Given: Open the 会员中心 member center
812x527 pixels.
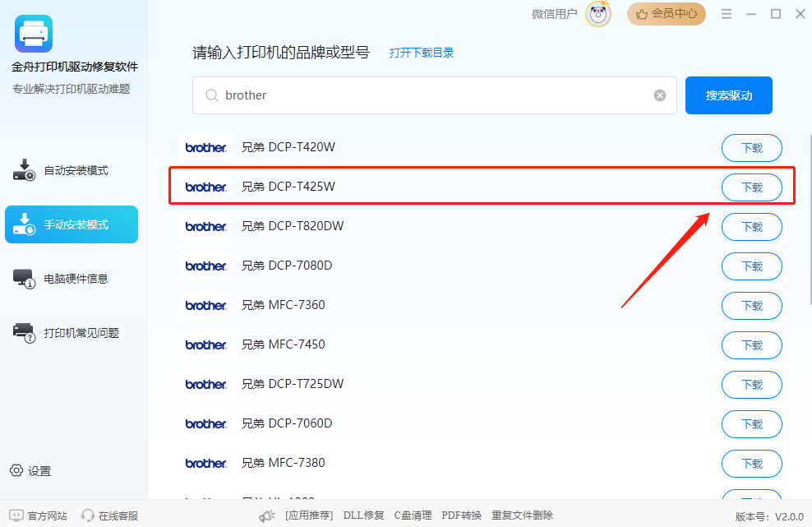Looking at the screenshot, I should tap(667, 14).
